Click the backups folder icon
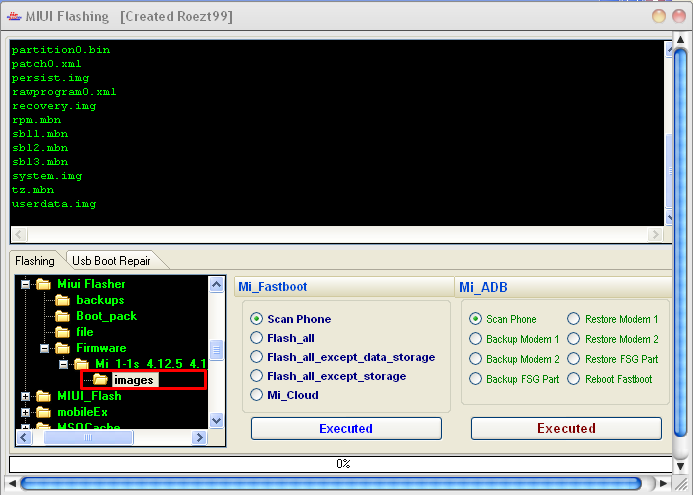Viewport: 693px width, 495px height. pyautogui.click(x=62, y=301)
